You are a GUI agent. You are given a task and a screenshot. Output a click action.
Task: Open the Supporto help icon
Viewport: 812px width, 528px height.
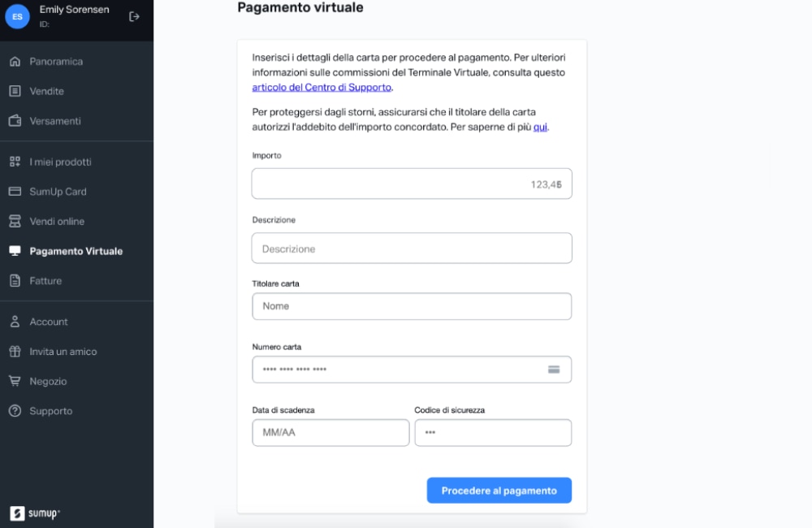[15, 411]
